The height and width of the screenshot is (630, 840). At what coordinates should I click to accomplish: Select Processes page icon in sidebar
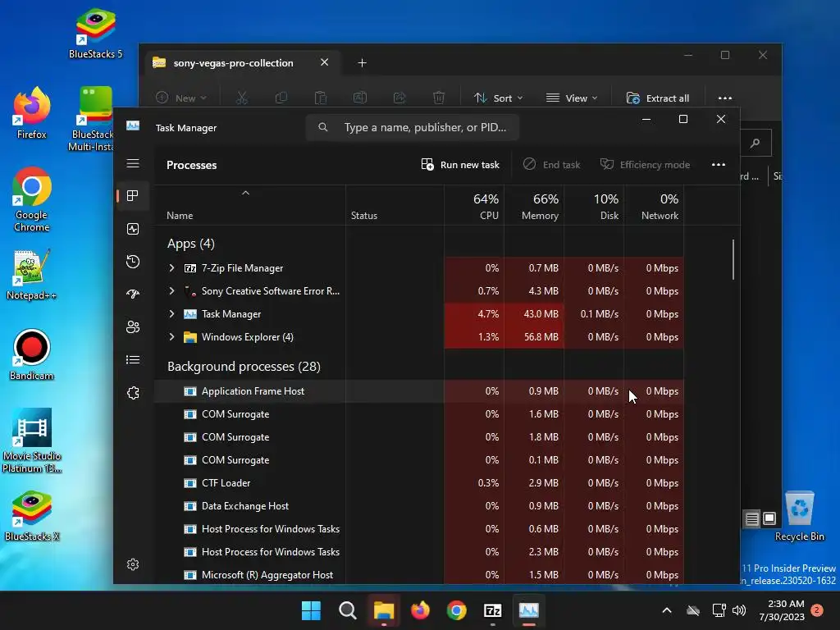pos(133,195)
